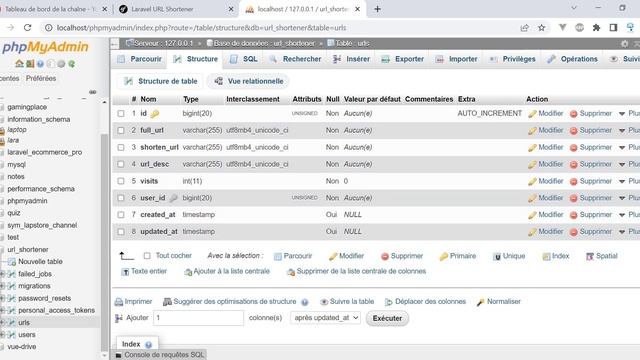Check the updated_at column checkbox
640x360 pixels.
coord(121,231)
